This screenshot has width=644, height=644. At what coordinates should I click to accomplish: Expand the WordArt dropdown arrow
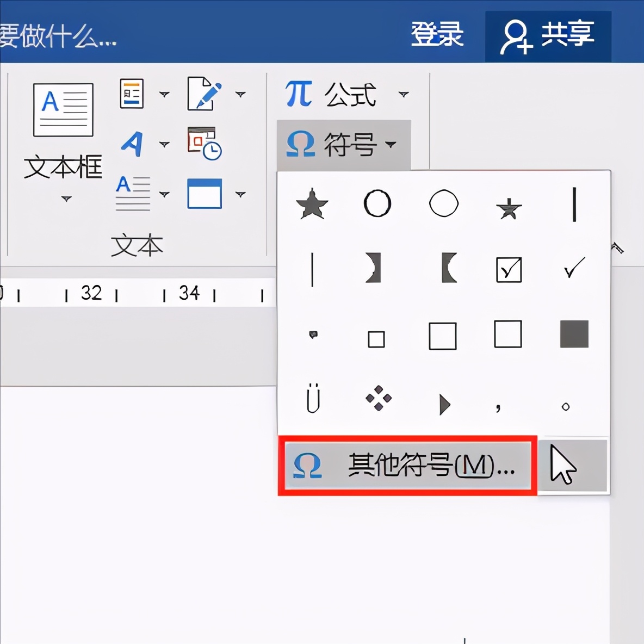point(164,145)
